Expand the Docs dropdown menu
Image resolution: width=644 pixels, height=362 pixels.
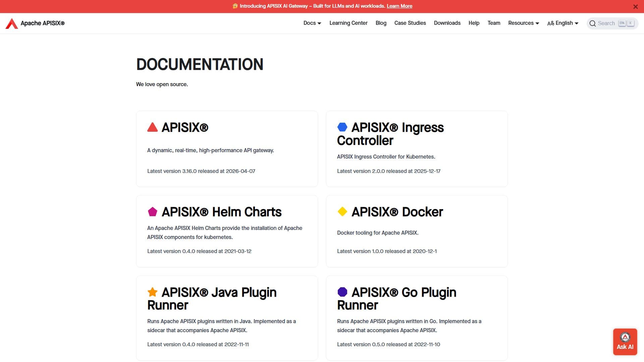(312, 23)
